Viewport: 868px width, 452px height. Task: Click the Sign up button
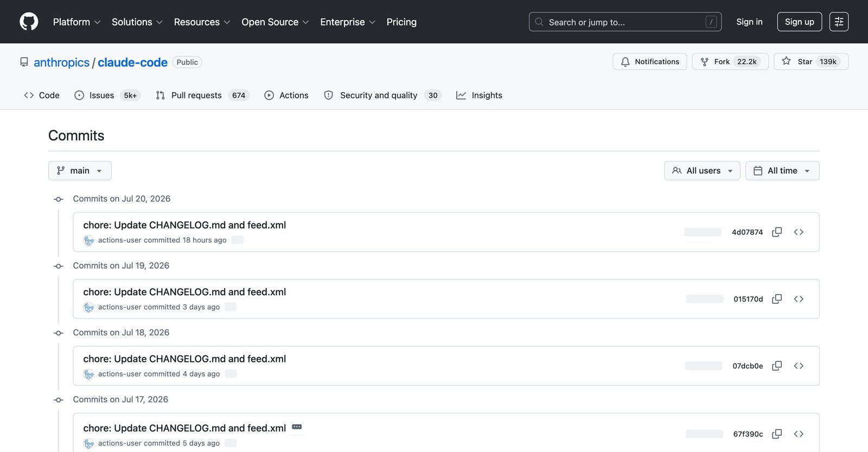coord(800,22)
